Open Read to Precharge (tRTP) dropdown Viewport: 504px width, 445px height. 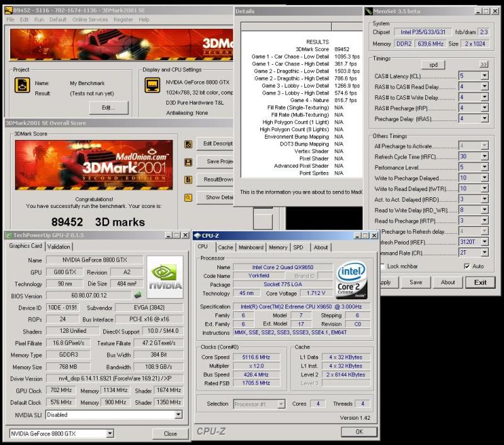[484, 220]
